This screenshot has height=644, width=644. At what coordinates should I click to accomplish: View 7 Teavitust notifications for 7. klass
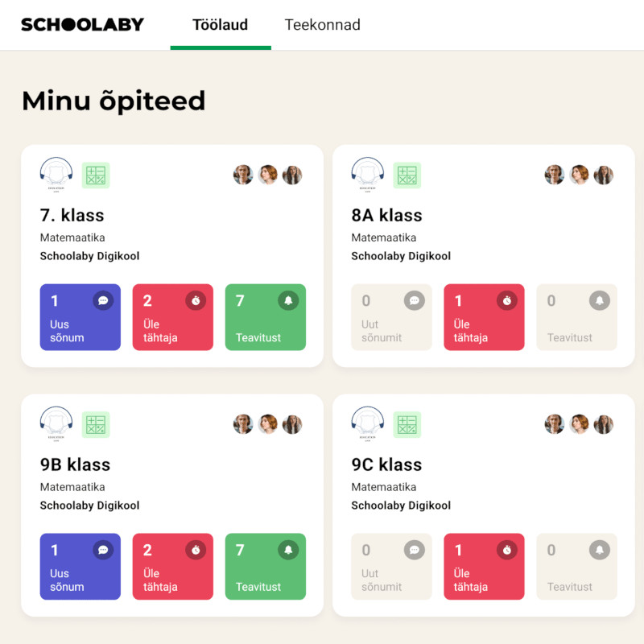[265, 317]
